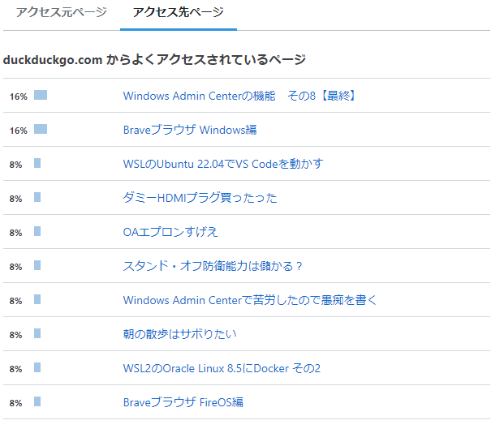Click the 8% value in the 苦労したので愚痴を書く row
Viewport: 504px width, 429px height.
click(15, 301)
